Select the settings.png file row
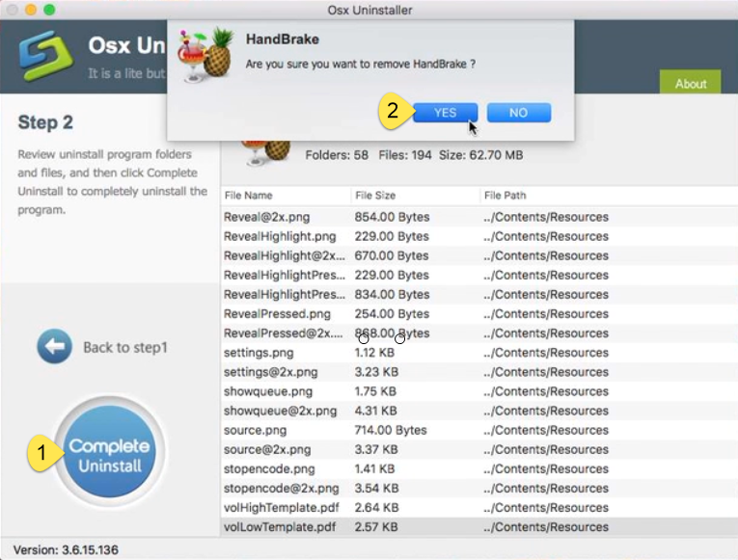 pos(258,353)
